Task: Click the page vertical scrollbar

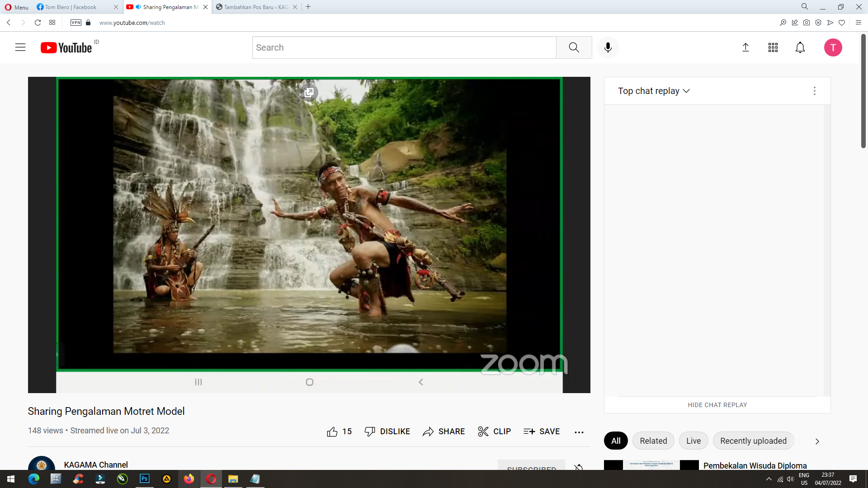Action: pyautogui.click(x=863, y=90)
